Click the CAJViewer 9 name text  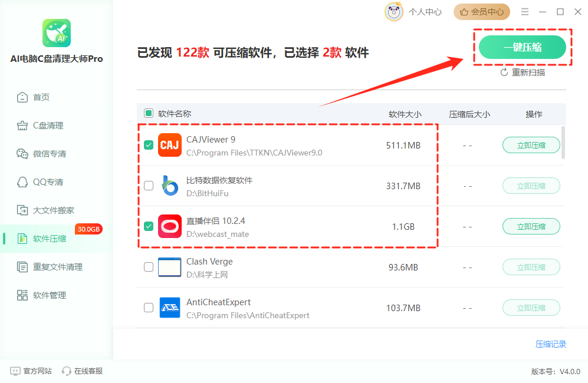[211, 140]
